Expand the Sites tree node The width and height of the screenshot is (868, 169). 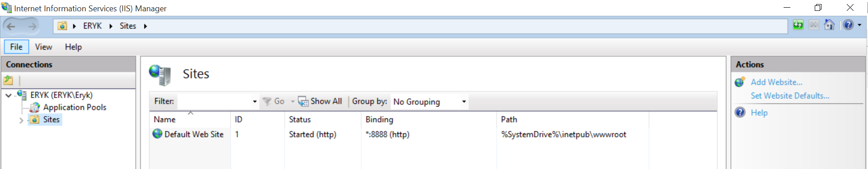click(21, 120)
